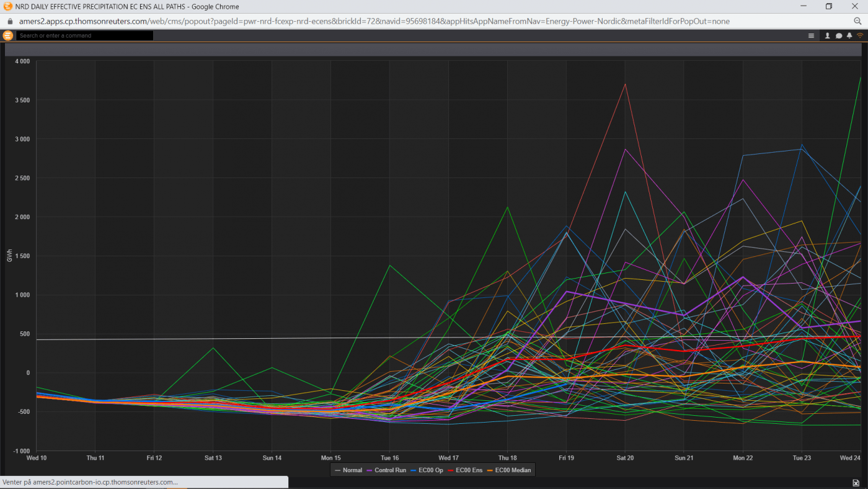The height and width of the screenshot is (489, 868).
Task: Click the orange Eikon logo icon
Action: coord(8,35)
